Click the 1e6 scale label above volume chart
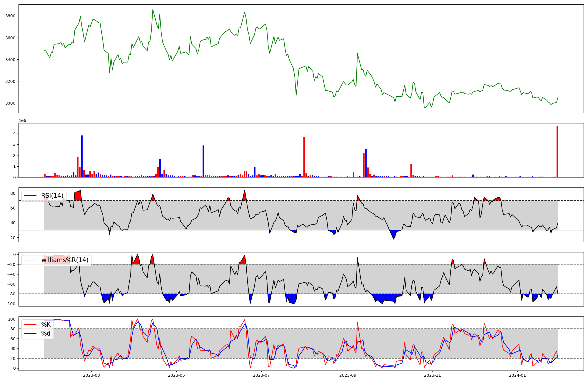 tap(23, 121)
